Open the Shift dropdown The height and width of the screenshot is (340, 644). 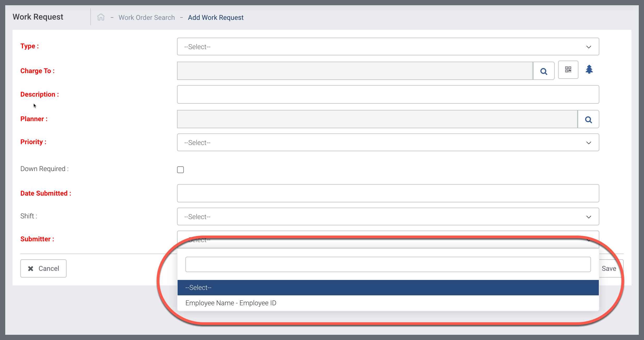click(388, 217)
